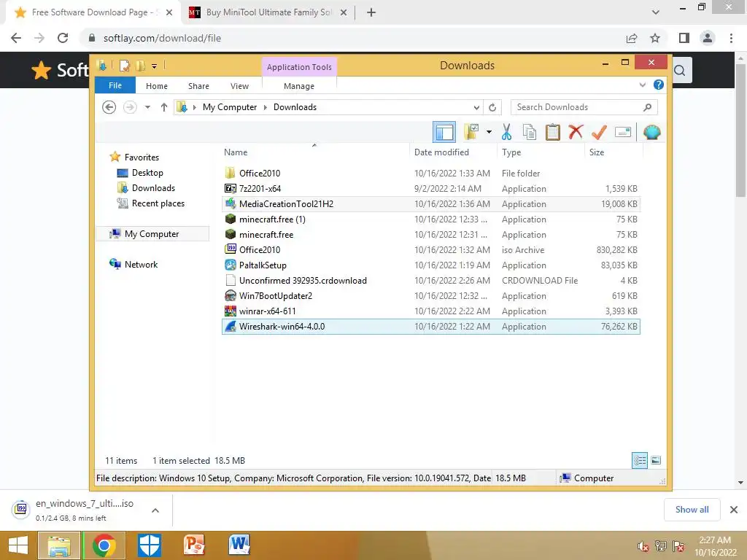Click Favorites header in navigation pane
This screenshot has width=747, height=560.
coord(142,157)
